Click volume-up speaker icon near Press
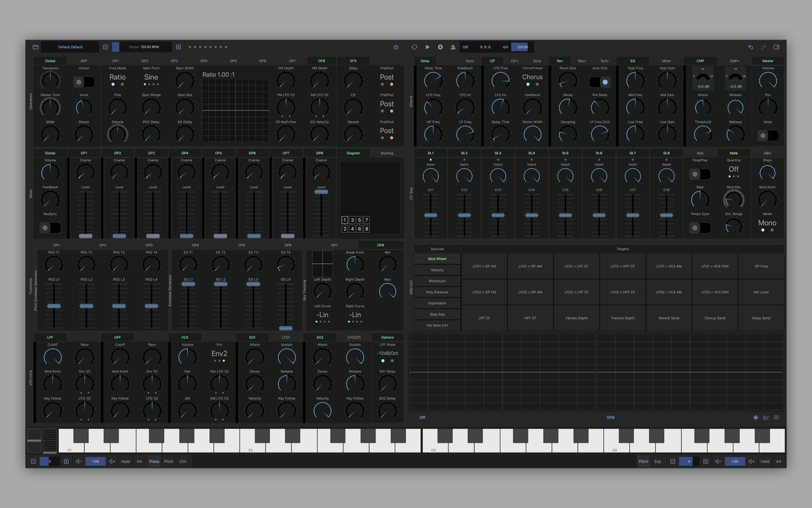This screenshot has height=508, width=812. [112, 461]
